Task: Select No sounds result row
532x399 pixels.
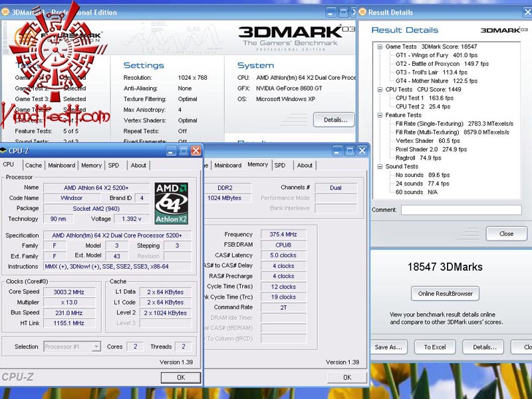Action: pyautogui.click(x=422, y=175)
